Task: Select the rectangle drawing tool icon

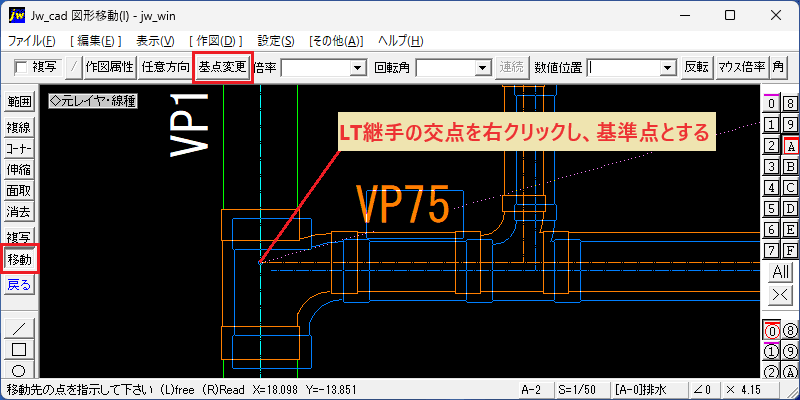Action: (x=19, y=349)
